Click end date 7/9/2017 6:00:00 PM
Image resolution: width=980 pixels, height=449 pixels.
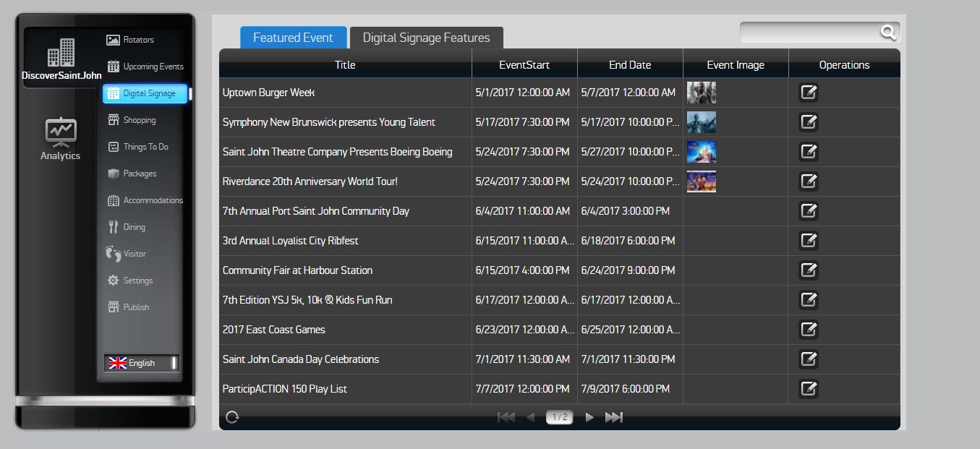click(x=627, y=389)
